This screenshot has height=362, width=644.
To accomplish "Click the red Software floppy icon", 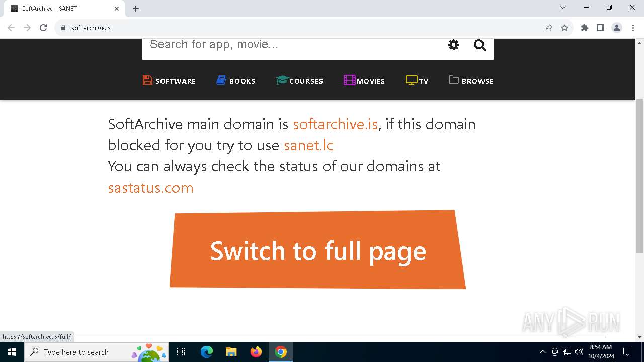I will pos(147,80).
